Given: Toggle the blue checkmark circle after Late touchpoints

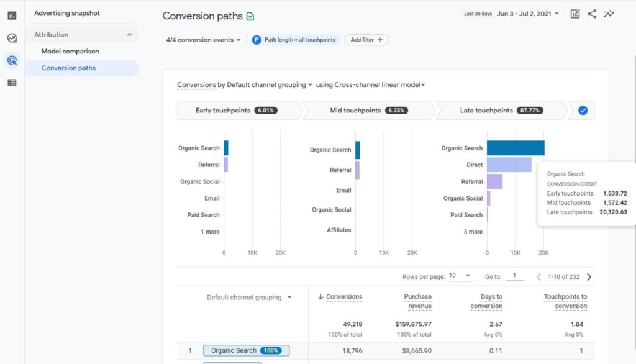Looking at the screenshot, I should [583, 111].
